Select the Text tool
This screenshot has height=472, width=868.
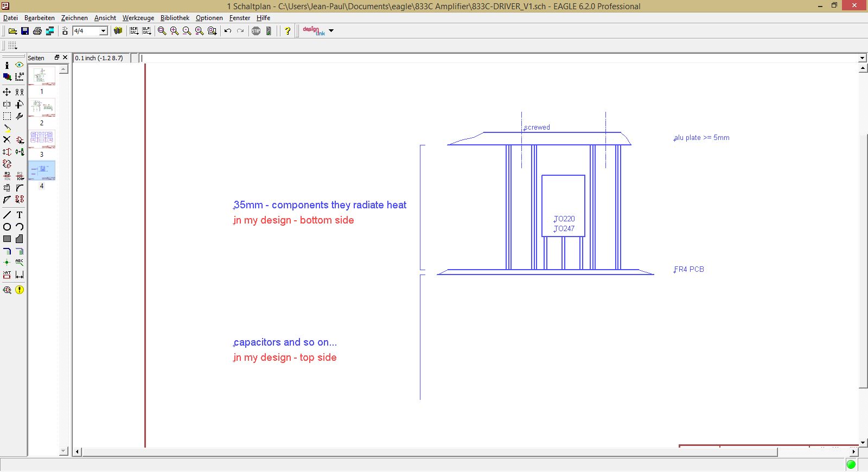(20, 215)
